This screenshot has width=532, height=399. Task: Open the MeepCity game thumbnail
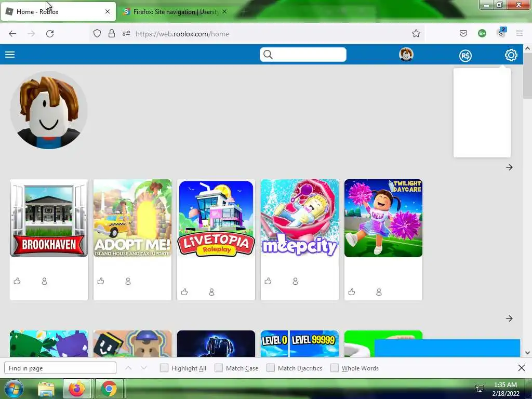(300, 218)
